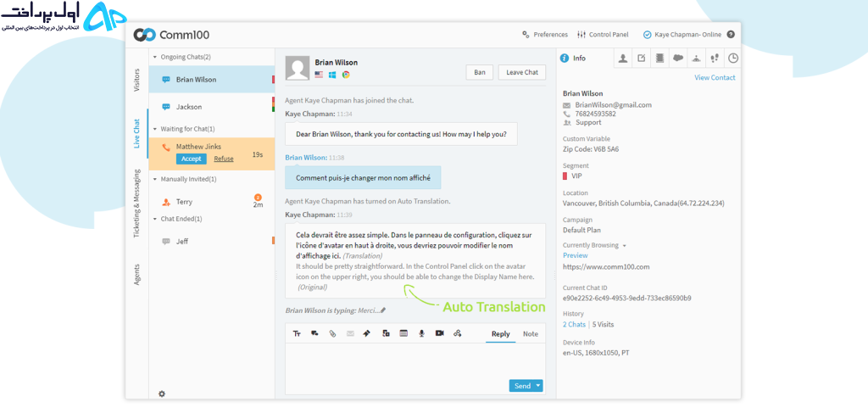Click the Leave Chat button
868x413 pixels.
[x=522, y=73]
